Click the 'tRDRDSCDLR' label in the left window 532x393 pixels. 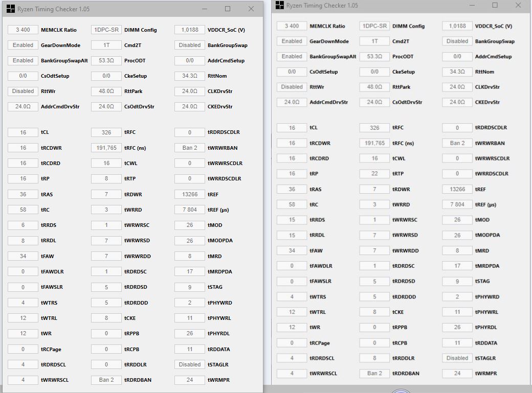(x=224, y=132)
